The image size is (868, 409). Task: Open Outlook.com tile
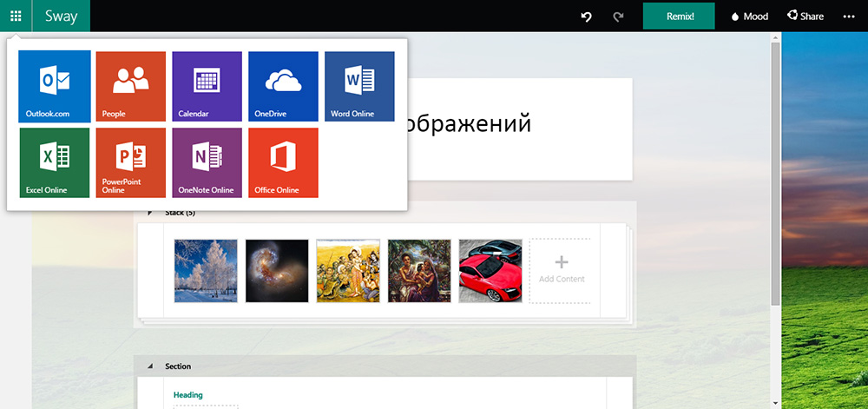click(x=54, y=86)
